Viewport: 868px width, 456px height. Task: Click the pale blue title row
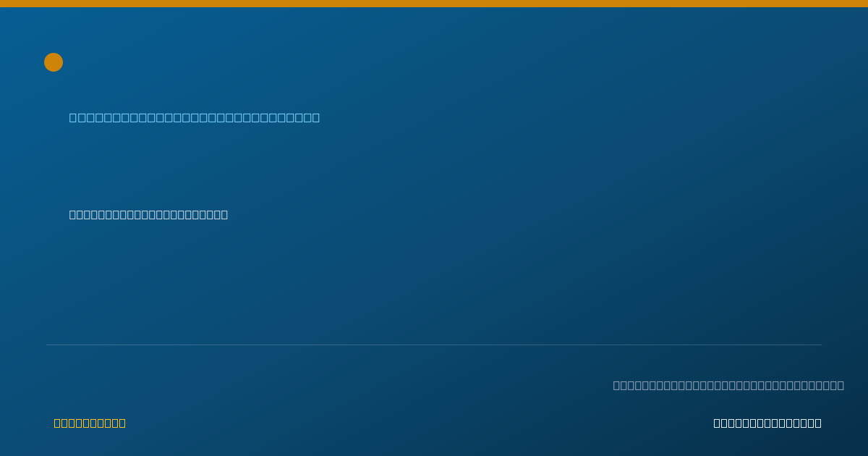coord(195,117)
